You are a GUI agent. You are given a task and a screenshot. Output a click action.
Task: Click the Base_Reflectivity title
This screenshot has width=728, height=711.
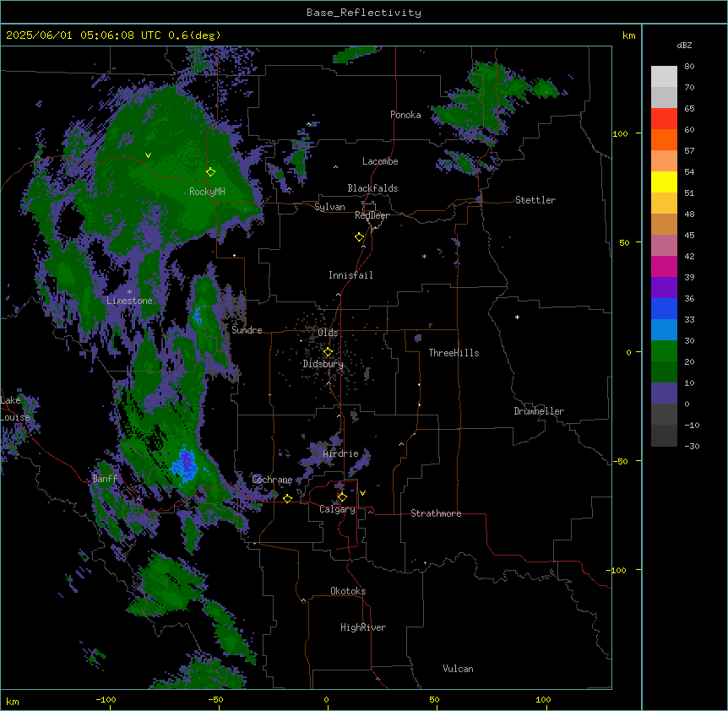pyautogui.click(x=364, y=13)
